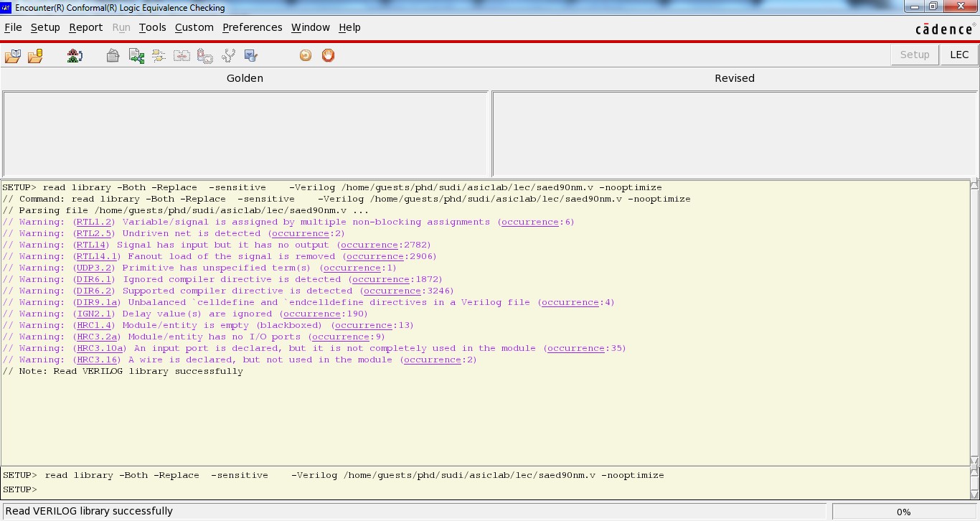Open the DIR6.1 warning link
The height and width of the screenshot is (521, 980).
(94, 279)
